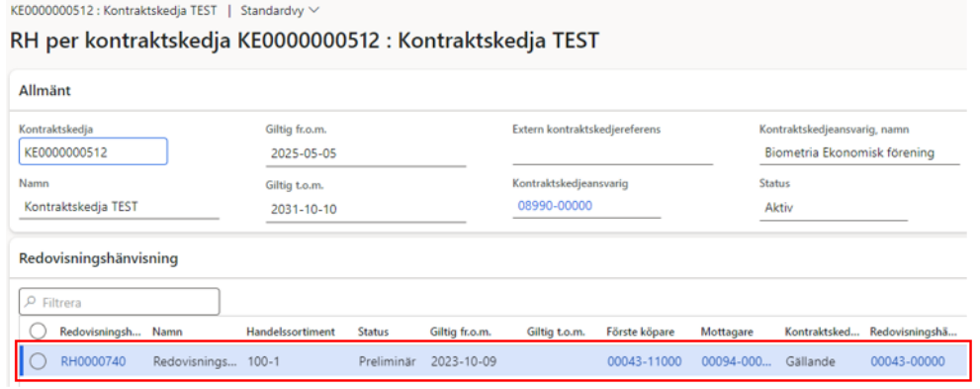Click the Filtrera search box

(x=120, y=302)
